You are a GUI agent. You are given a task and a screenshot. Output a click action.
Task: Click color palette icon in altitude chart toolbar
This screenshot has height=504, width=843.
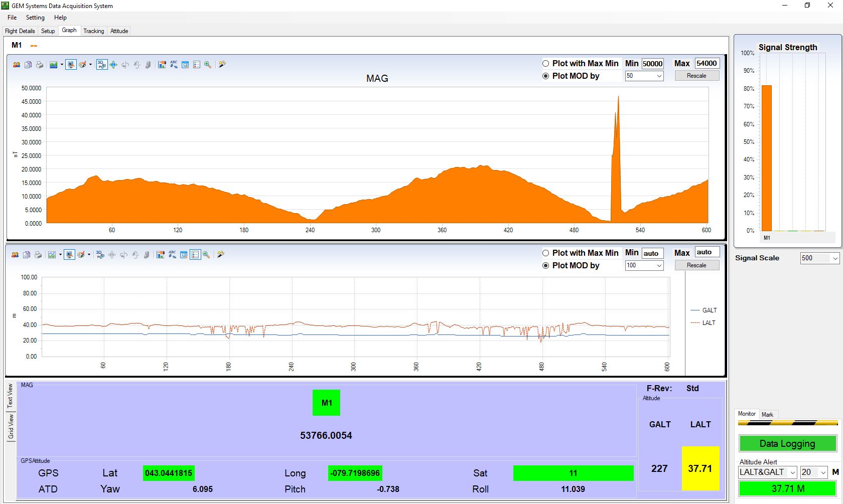[81, 255]
